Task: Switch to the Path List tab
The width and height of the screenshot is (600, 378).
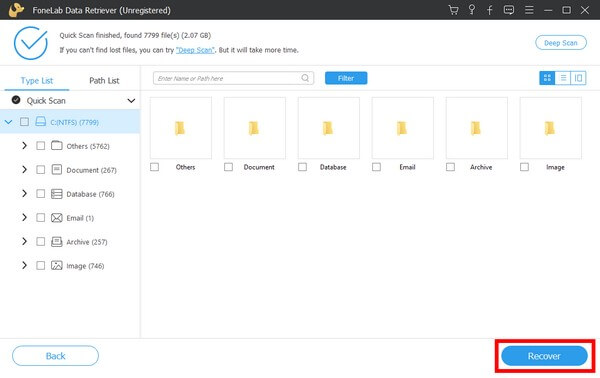Action: [x=104, y=80]
